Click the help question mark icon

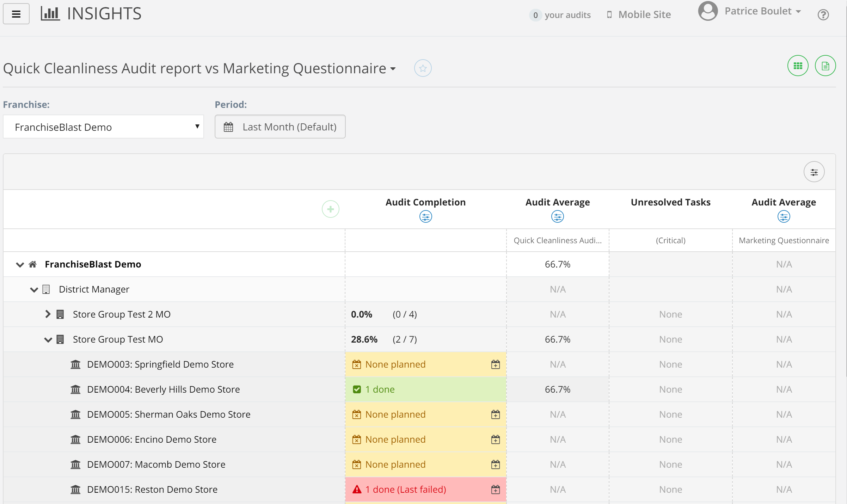[x=823, y=15]
